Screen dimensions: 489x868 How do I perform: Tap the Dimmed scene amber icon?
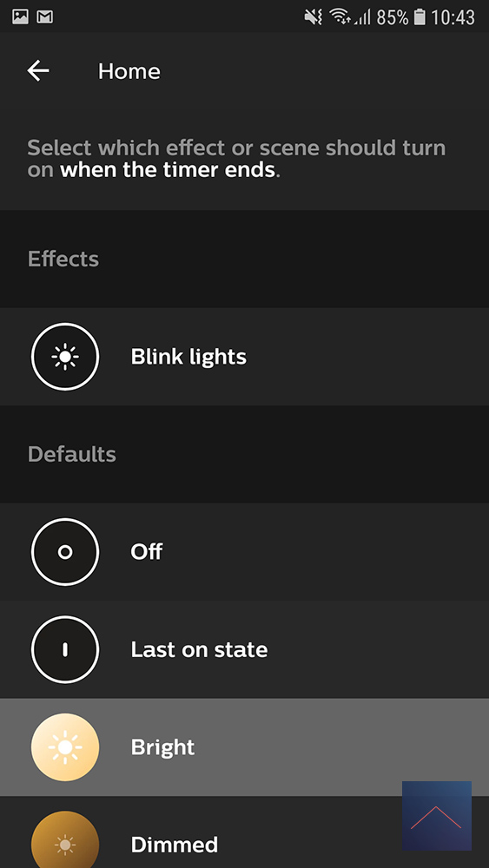click(65, 840)
